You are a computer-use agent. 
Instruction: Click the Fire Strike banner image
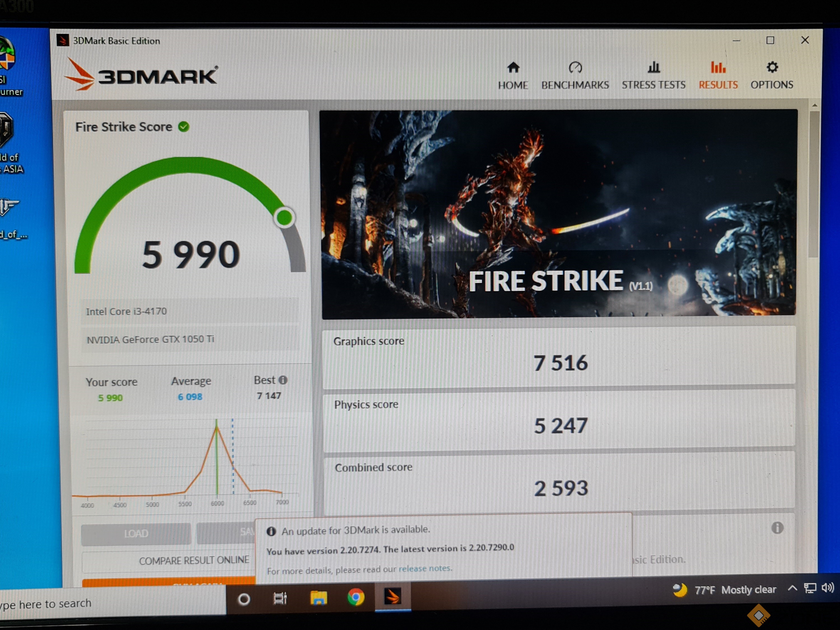pyautogui.click(x=558, y=214)
